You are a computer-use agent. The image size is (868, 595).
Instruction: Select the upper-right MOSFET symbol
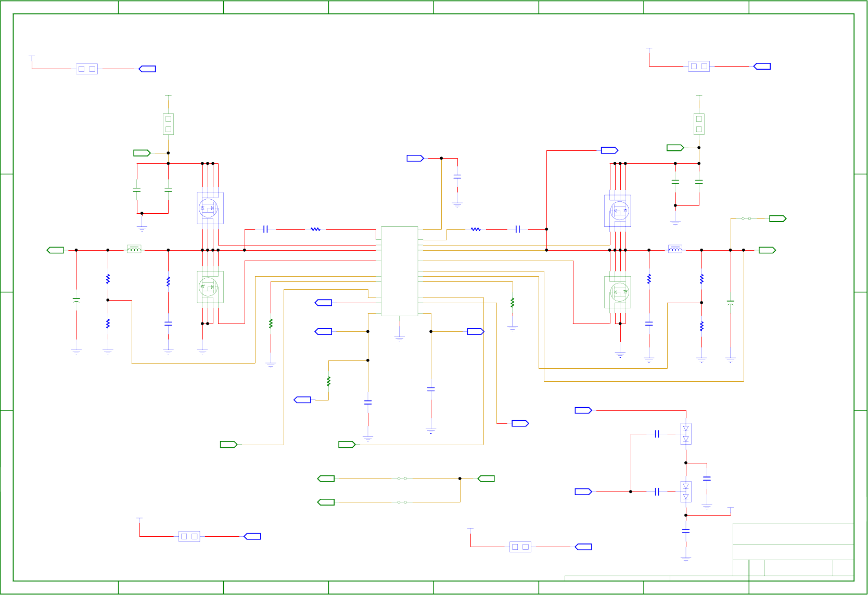click(618, 211)
